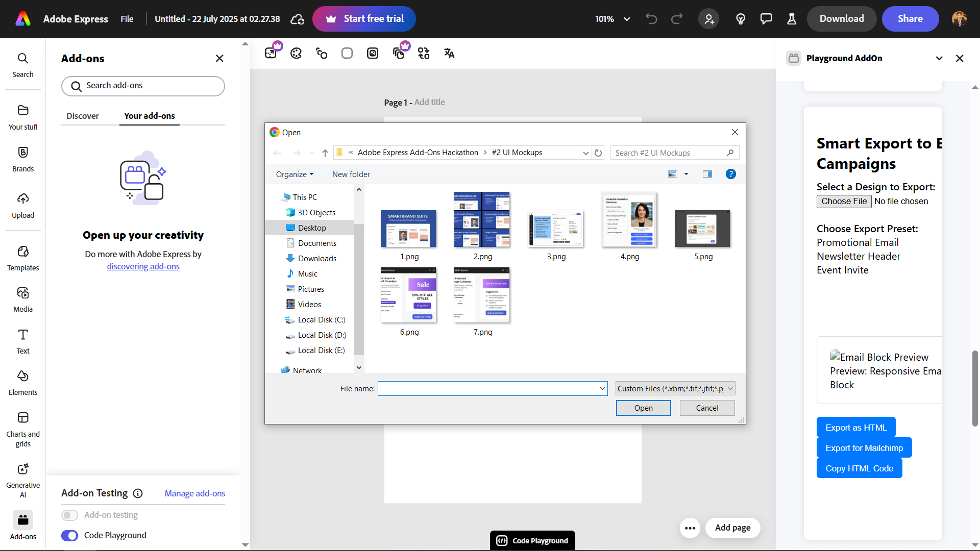
Task: Open the File menu
Action: click(x=127, y=19)
